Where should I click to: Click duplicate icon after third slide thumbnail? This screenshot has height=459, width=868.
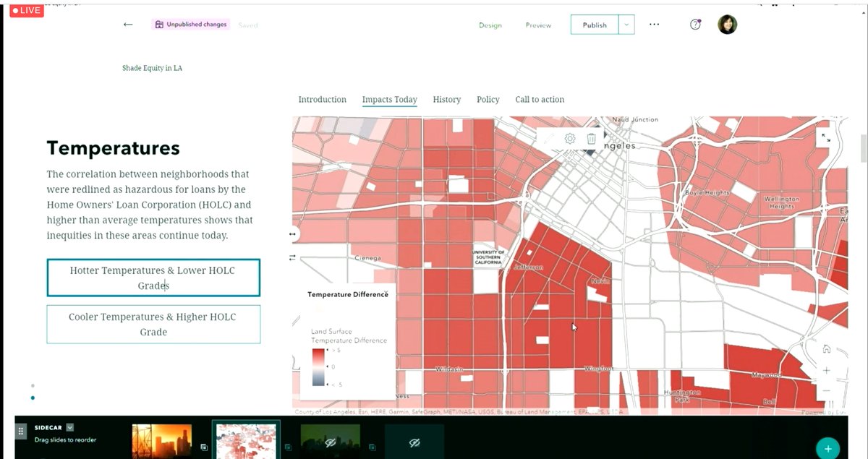pos(371,447)
